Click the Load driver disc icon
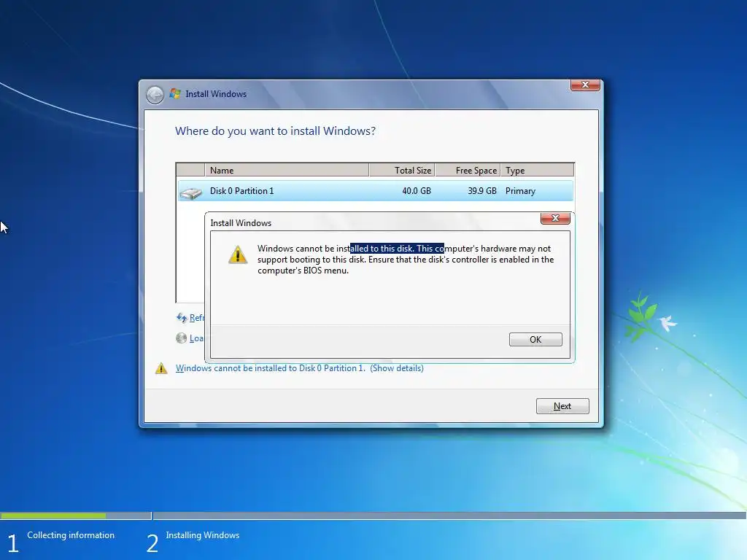The width and height of the screenshot is (747, 560). tap(181, 338)
